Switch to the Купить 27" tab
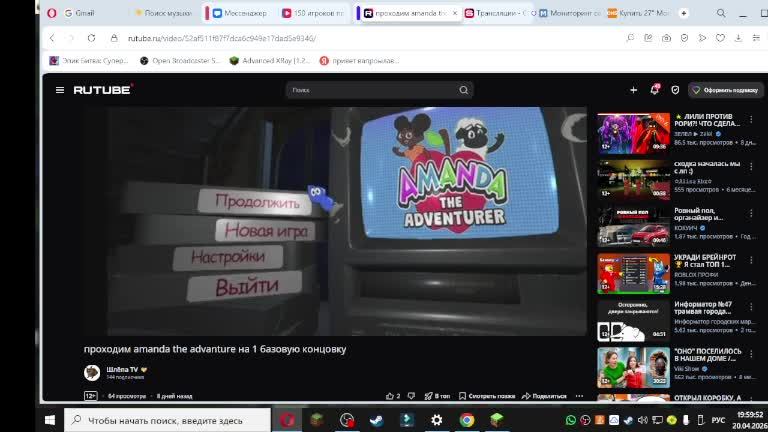The width and height of the screenshot is (768, 432). [x=639, y=13]
